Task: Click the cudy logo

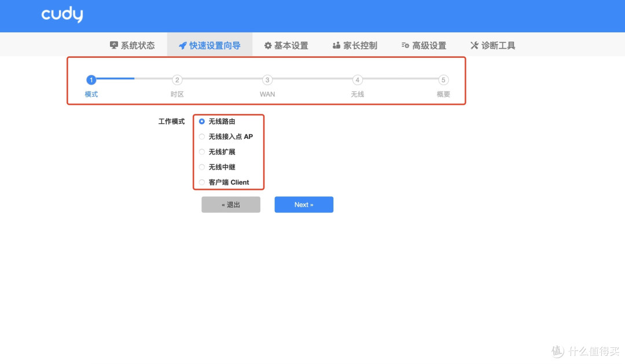Action: 62,14
